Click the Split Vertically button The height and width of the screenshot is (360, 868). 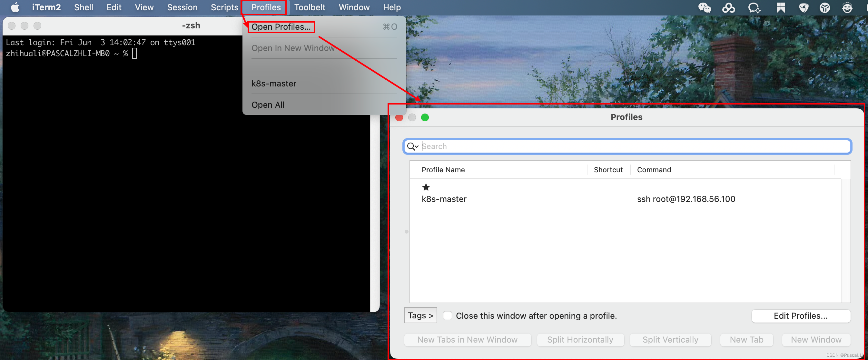tap(670, 340)
